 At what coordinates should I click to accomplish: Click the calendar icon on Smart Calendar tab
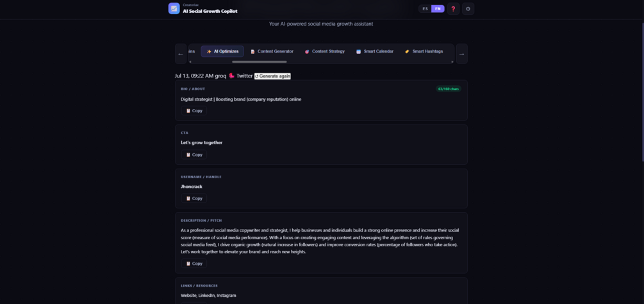(x=359, y=51)
